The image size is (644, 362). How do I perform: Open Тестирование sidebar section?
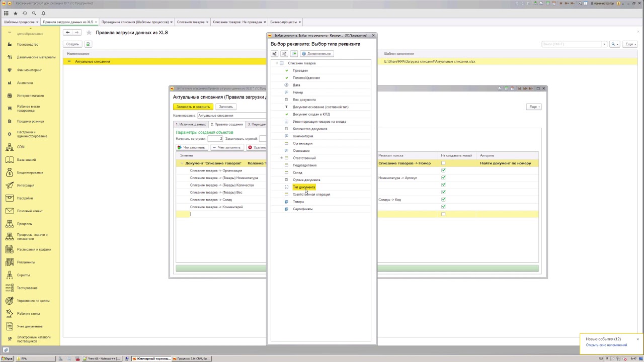27,288
